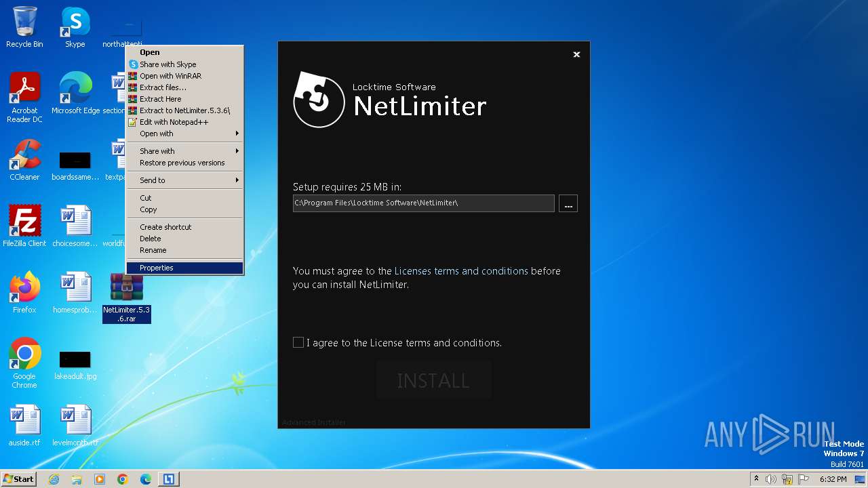Expand the Open with submenu
This screenshot has height=488, width=868.
coord(184,134)
